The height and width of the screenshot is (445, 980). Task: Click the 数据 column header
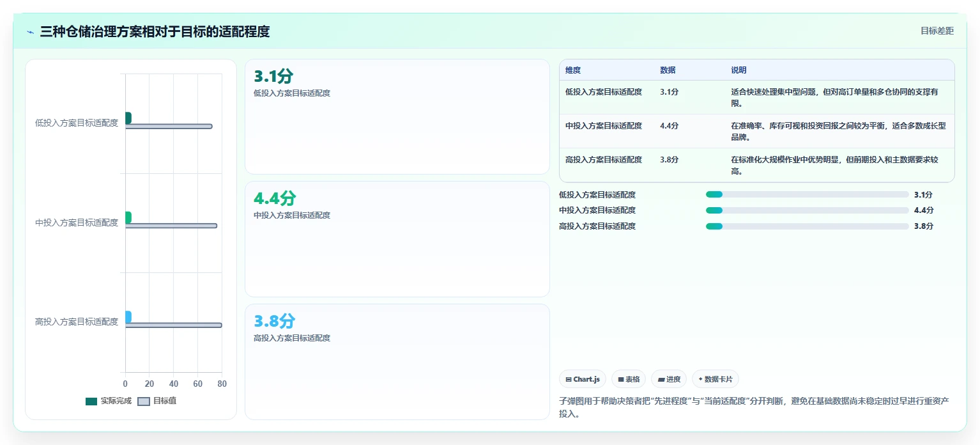click(668, 70)
